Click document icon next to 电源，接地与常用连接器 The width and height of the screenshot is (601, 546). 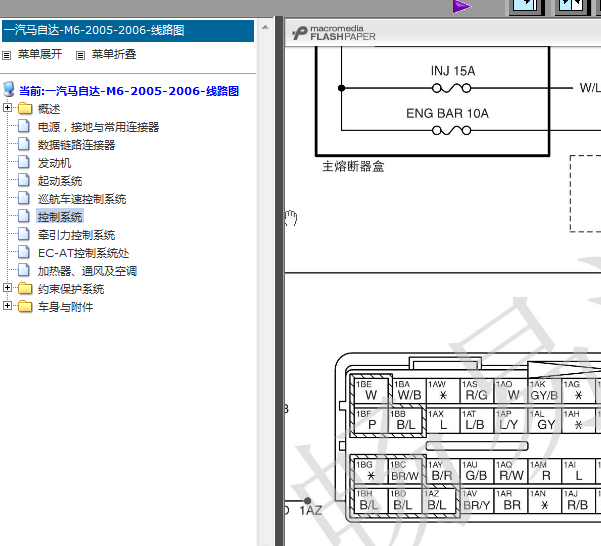pos(24,126)
